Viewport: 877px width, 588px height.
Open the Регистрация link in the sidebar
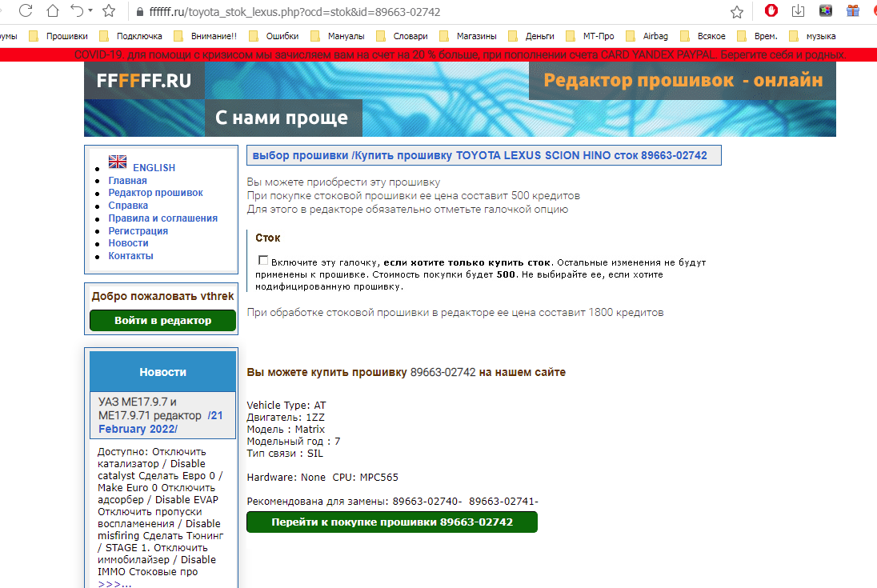click(x=138, y=231)
